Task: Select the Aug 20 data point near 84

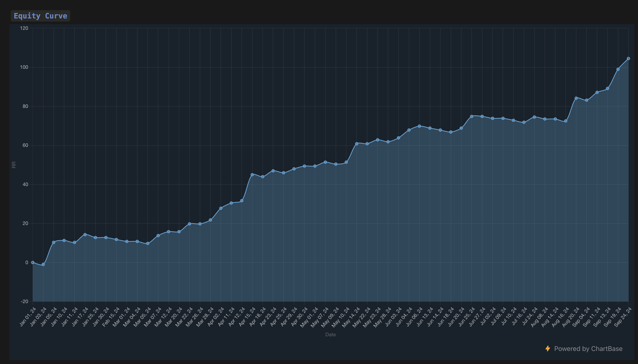Action: click(576, 98)
